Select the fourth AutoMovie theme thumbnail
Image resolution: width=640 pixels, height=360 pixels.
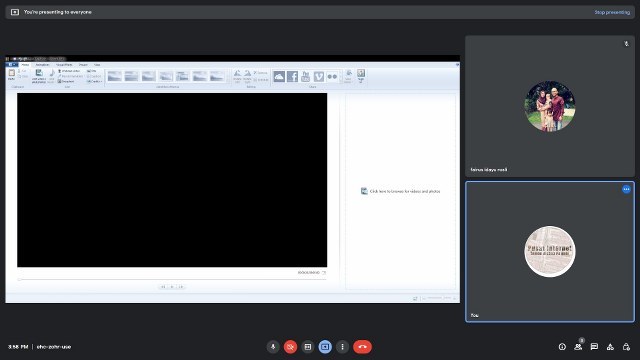[166, 76]
